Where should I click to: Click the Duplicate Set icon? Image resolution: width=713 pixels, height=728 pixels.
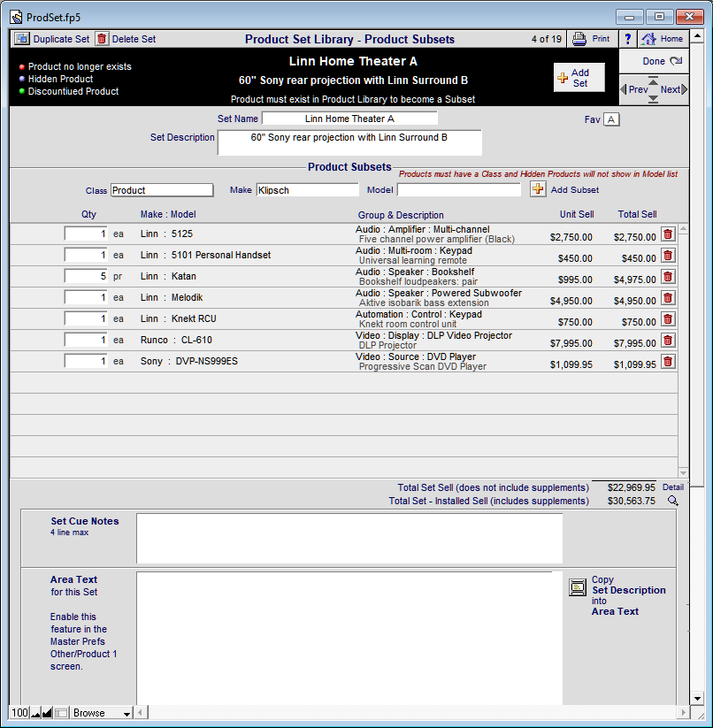coord(21,39)
